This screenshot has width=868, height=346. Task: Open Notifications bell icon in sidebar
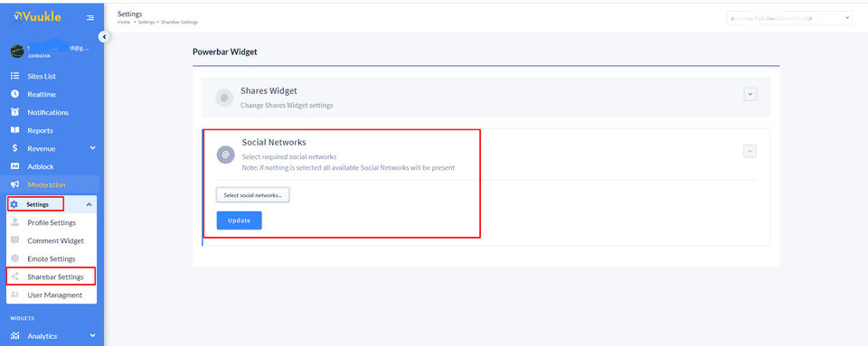(x=15, y=112)
